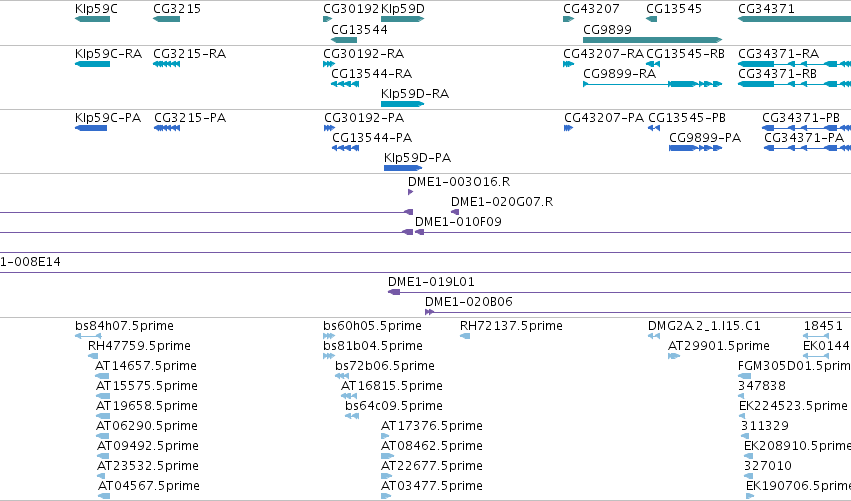Click the long CG9899 gene bar
Screen dimensions: 851x501
click(x=652, y=40)
